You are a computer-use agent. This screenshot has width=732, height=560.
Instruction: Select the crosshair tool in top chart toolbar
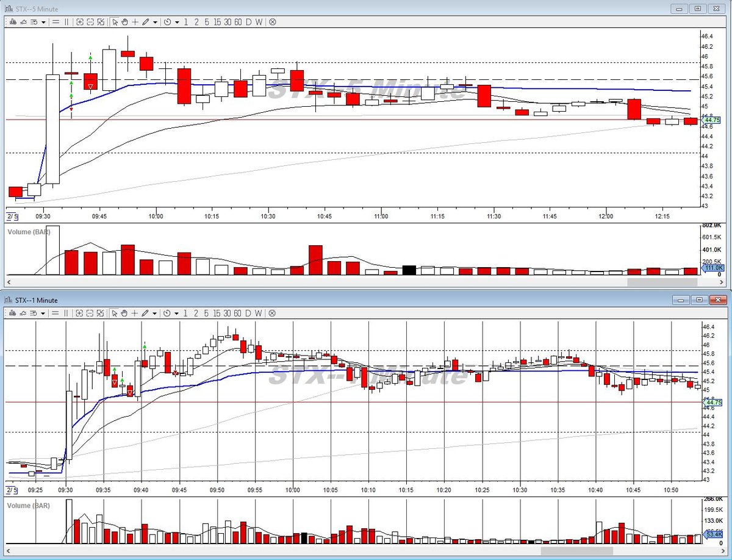tap(135, 22)
